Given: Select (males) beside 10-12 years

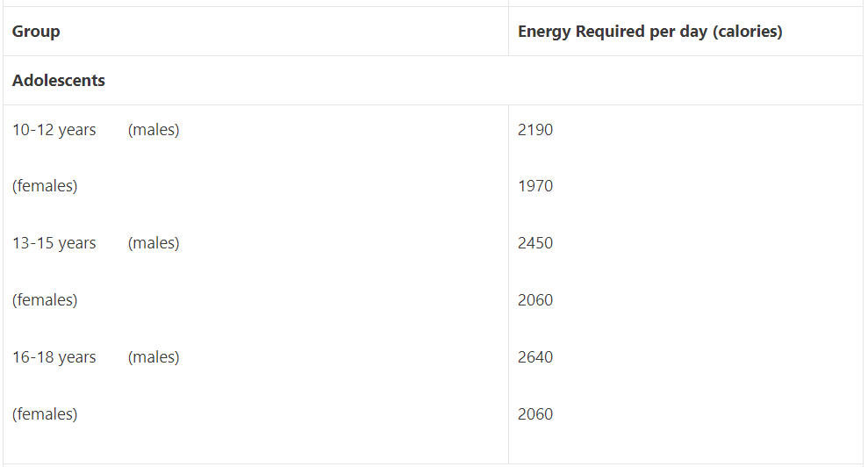Looking at the screenshot, I should pos(154,130).
